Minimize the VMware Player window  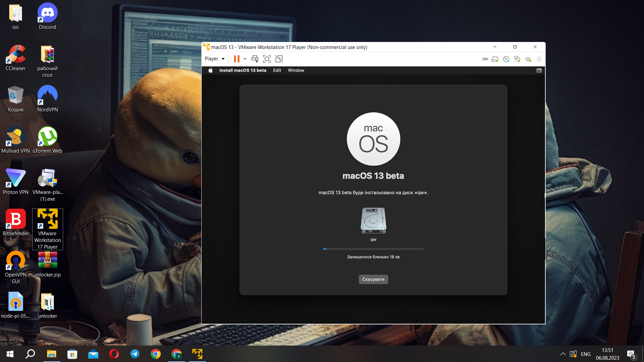pos(495,47)
